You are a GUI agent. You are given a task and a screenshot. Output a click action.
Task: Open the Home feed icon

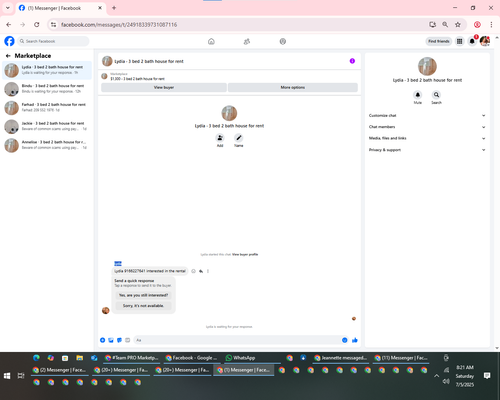point(211,41)
